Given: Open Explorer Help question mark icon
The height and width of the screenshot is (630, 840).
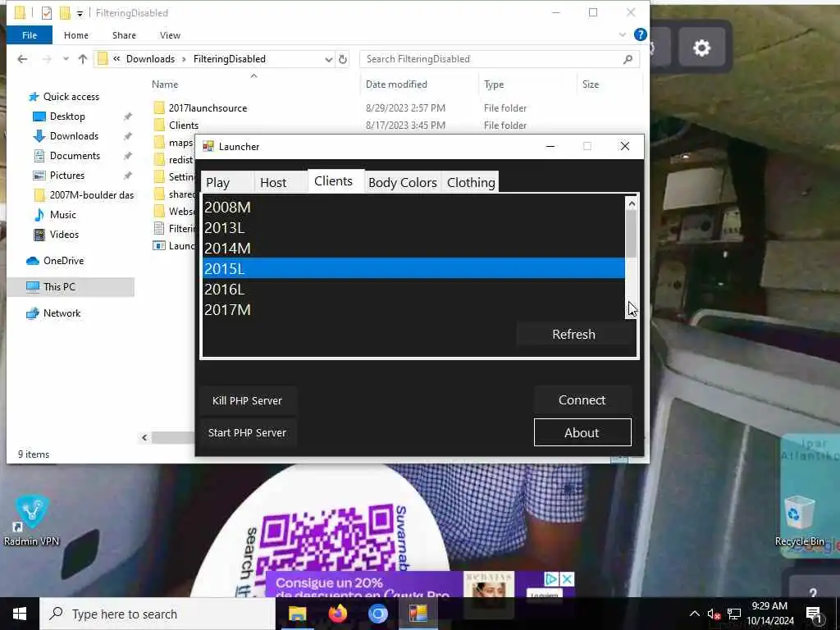Looking at the screenshot, I should (x=640, y=34).
